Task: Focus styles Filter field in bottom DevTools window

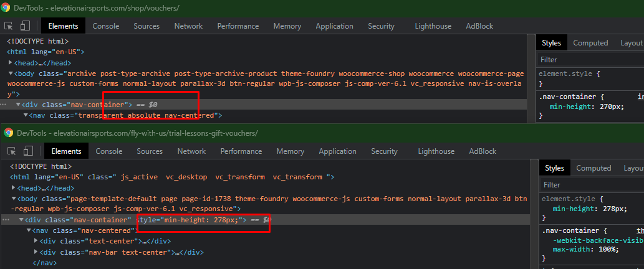Action: point(592,184)
